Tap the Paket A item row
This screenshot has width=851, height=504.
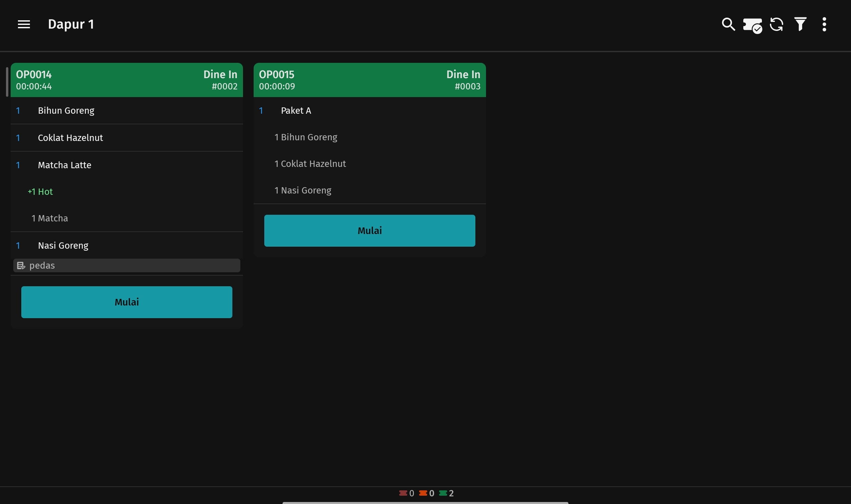[x=369, y=111]
